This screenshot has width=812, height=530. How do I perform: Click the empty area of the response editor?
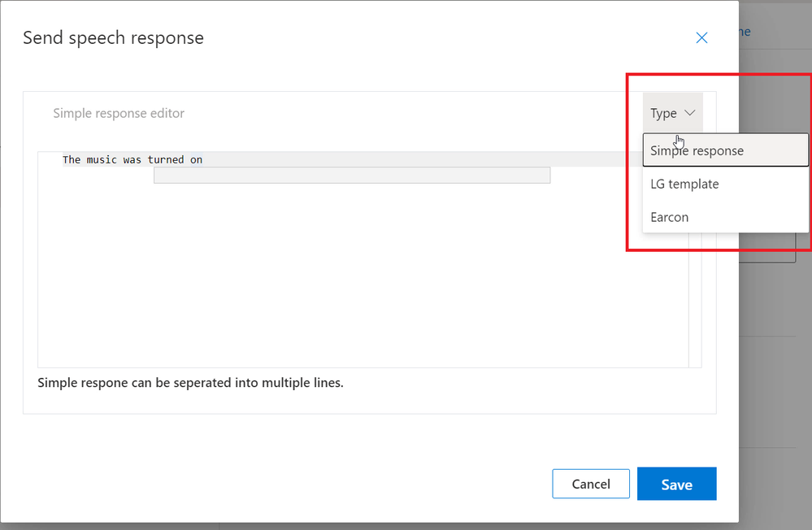[358, 276]
